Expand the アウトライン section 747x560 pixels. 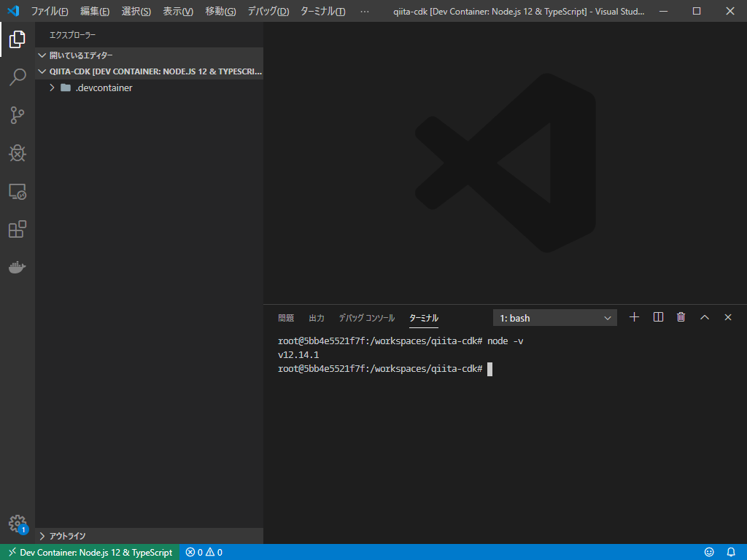[149, 536]
